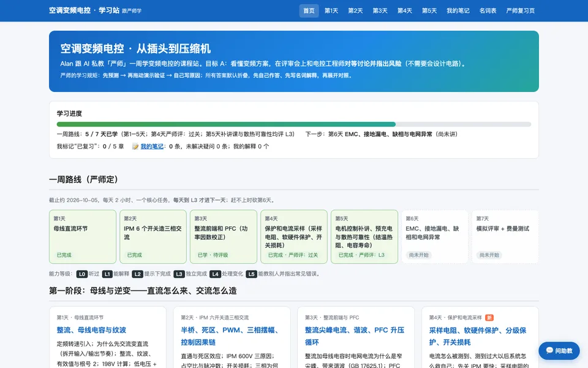This screenshot has height=368, width=588.
Task: Open lesson 整流尖峰电流、谐波、PFC 升压循环
Action: pyautogui.click(x=355, y=336)
